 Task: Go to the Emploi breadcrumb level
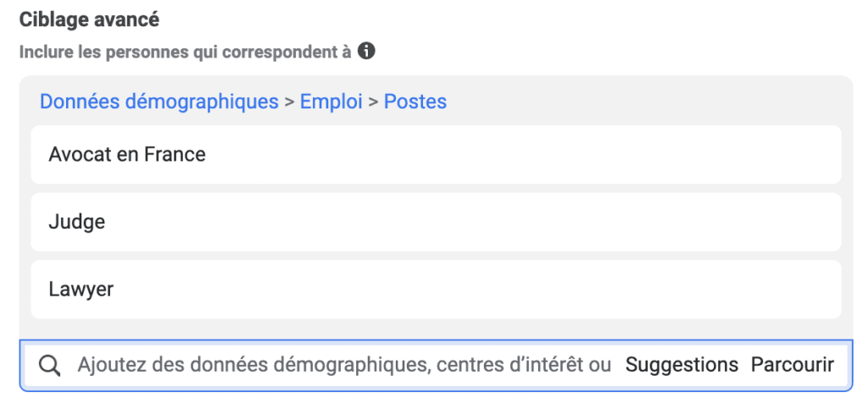click(331, 102)
